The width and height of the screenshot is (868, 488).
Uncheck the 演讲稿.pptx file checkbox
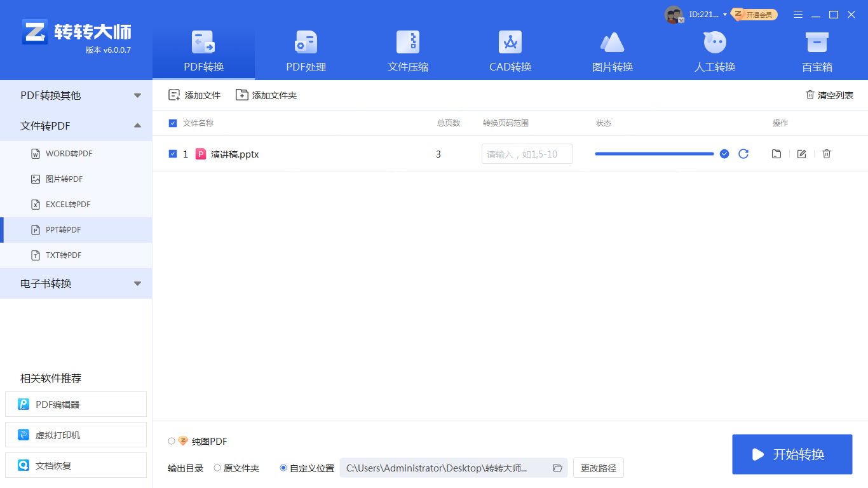(x=172, y=154)
